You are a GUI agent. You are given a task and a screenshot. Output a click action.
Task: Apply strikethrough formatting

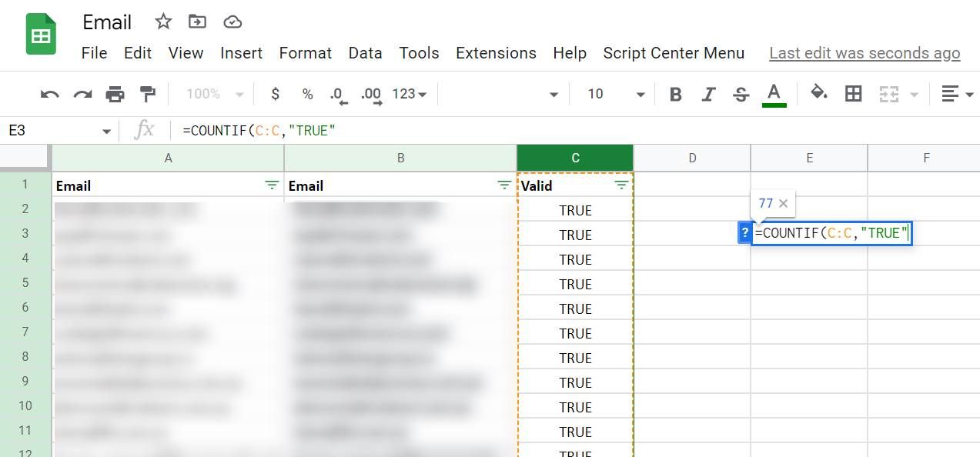[x=740, y=93]
